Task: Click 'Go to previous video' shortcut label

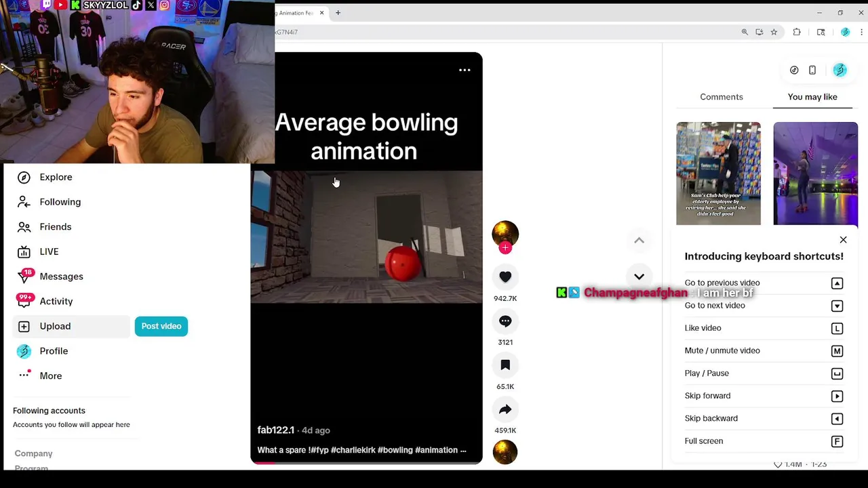Action: (722, 283)
